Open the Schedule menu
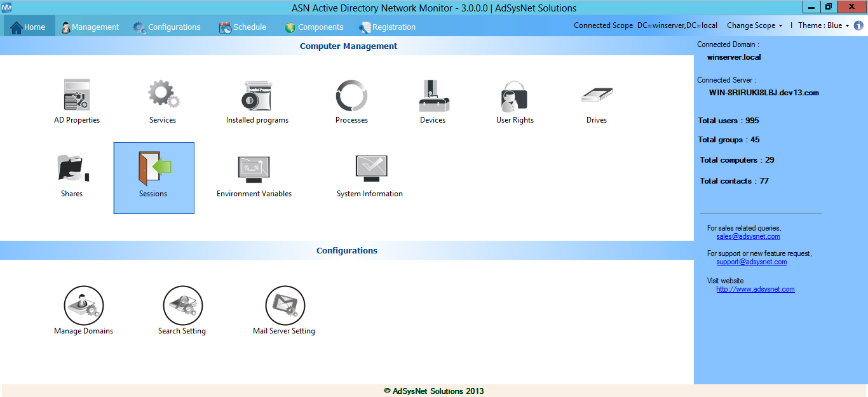This screenshot has width=868, height=397. tap(243, 27)
